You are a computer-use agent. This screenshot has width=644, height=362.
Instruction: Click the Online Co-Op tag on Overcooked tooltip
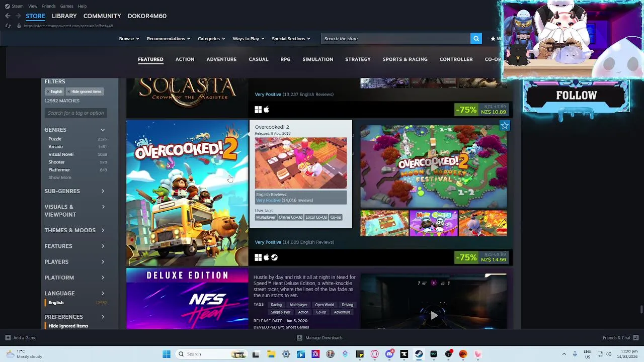pos(290,217)
